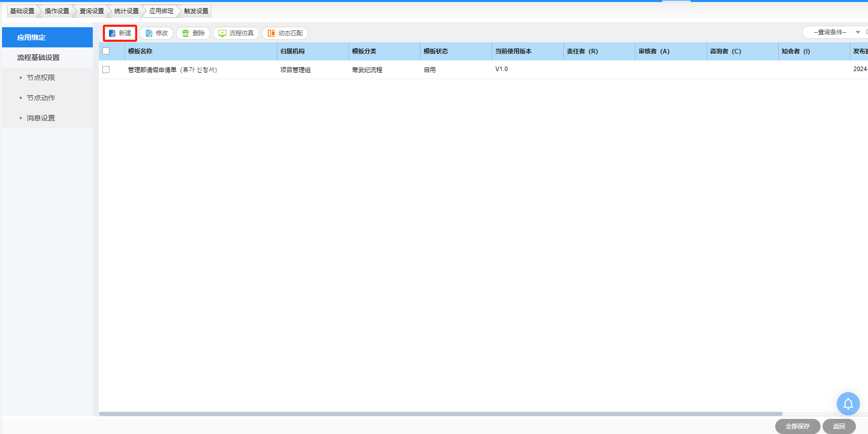Click the 动态匹配 dynamic match icon
This screenshot has width=868, height=434.
point(271,33)
